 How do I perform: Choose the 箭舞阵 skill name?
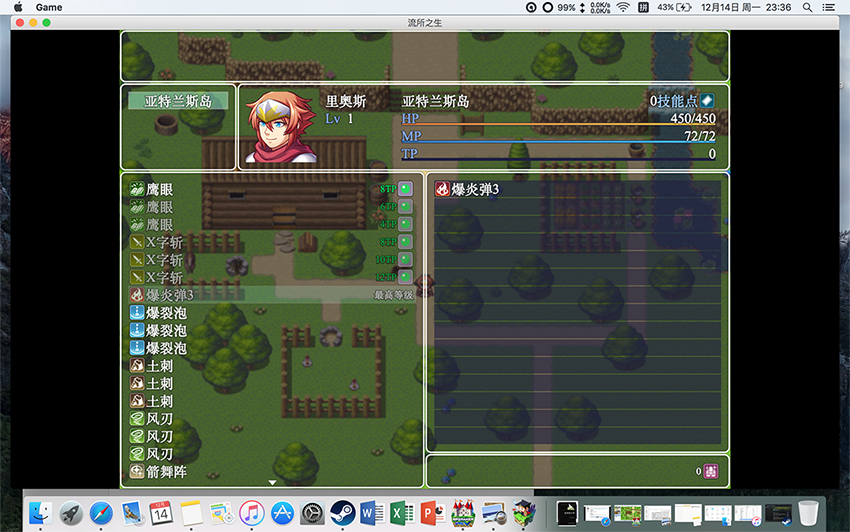166,472
